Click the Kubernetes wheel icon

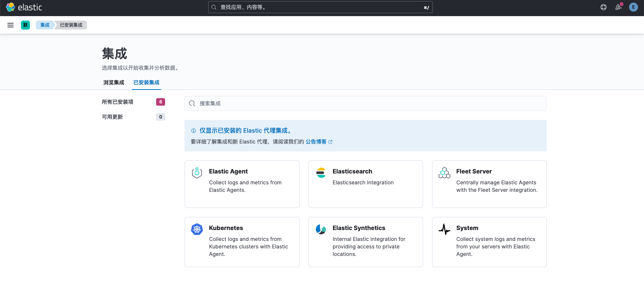(x=197, y=229)
